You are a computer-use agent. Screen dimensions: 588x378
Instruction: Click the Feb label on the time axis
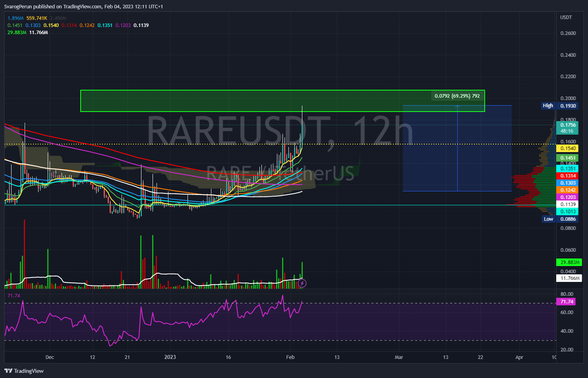(290, 357)
